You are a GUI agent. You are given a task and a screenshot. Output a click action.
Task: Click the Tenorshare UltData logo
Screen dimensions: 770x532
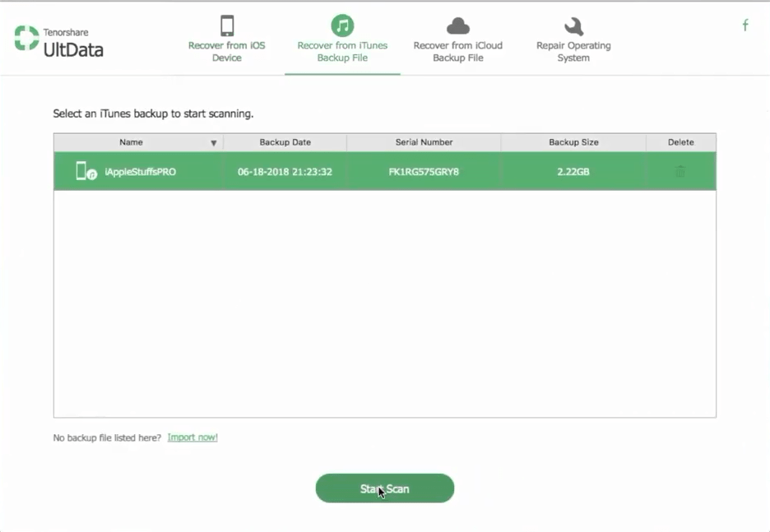coord(59,43)
